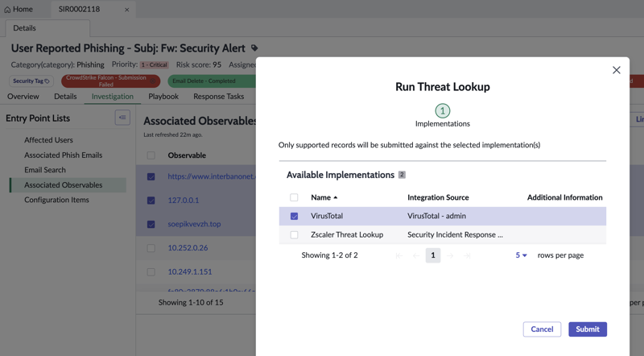Open the interbanonet URL observable link

coord(212,176)
